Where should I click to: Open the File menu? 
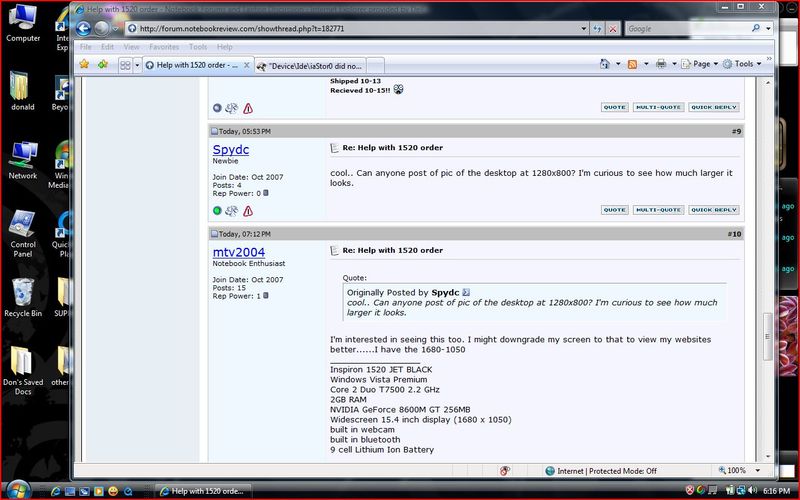click(85, 47)
